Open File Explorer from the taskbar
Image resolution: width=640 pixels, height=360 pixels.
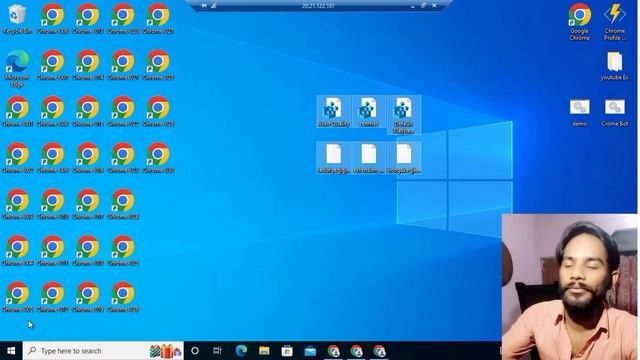tap(264, 351)
